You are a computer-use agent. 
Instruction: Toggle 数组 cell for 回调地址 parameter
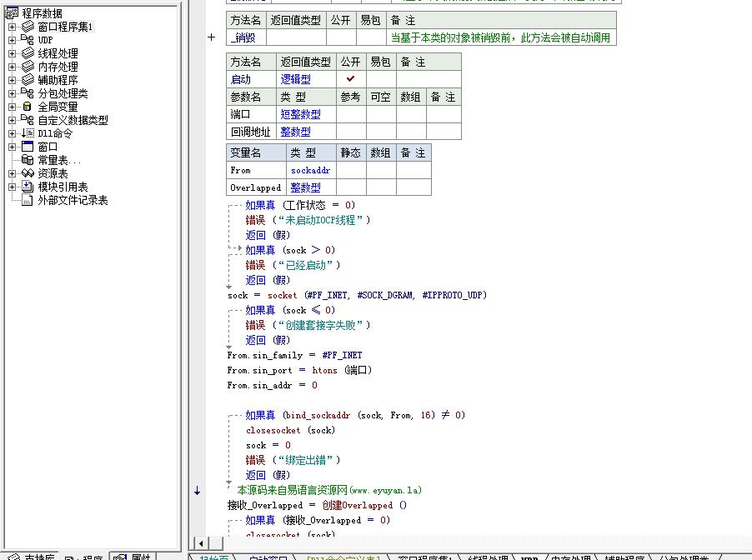(x=411, y=132)
